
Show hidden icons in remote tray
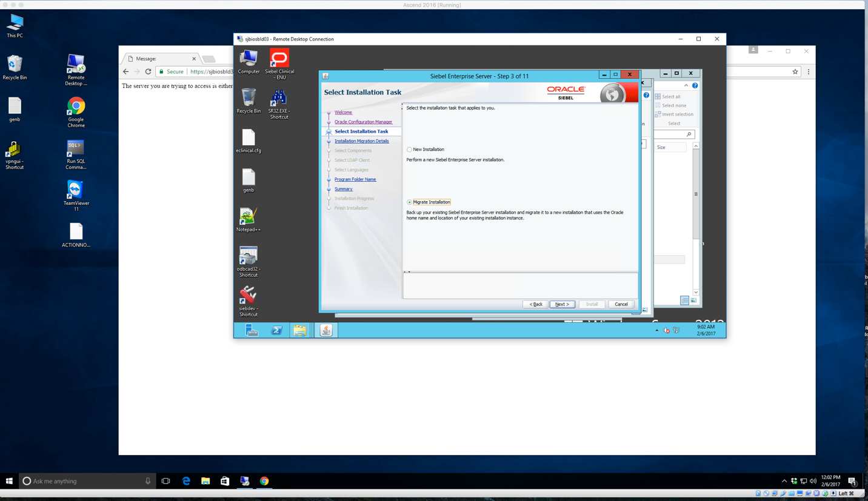point(656,331)
